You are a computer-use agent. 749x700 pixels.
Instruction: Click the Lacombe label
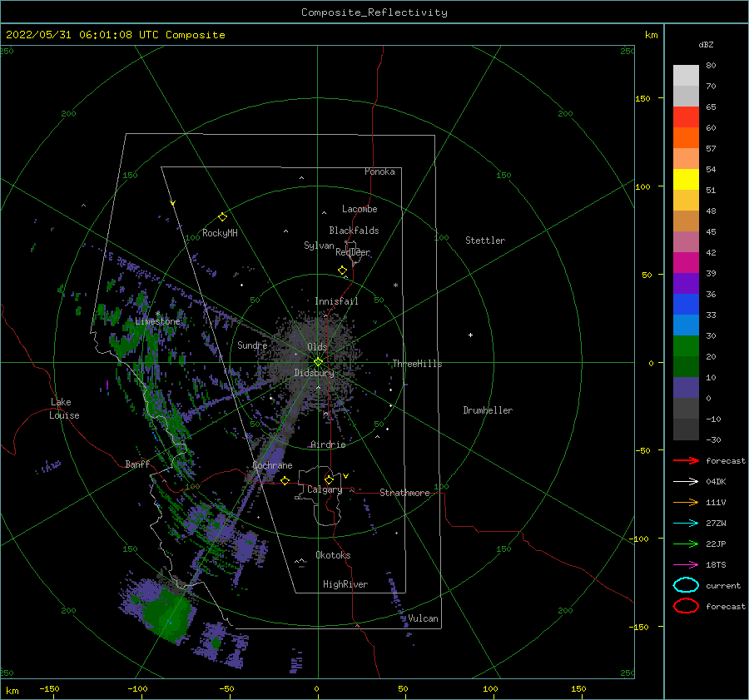(360, 209)
